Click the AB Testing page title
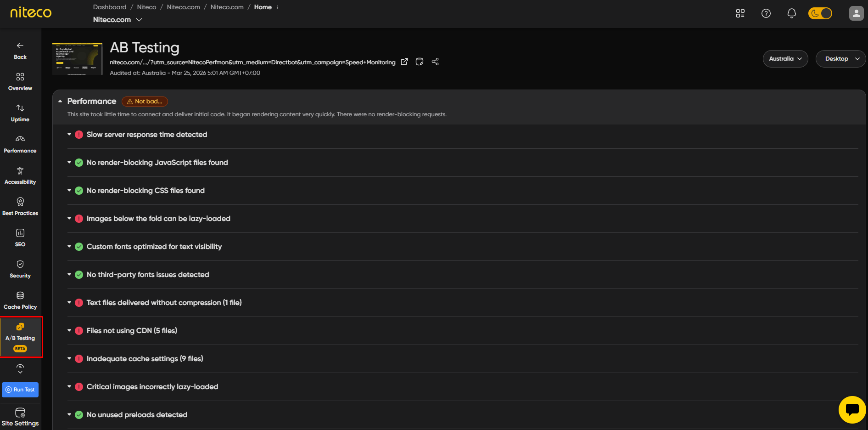868x430 pixels. tap(145, 48)
